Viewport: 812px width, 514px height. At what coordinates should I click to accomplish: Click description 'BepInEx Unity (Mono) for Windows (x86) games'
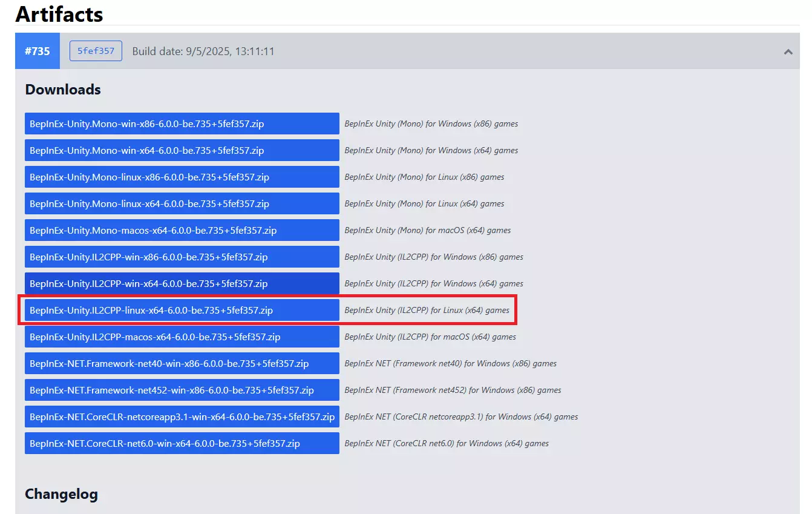pos(431,124)
